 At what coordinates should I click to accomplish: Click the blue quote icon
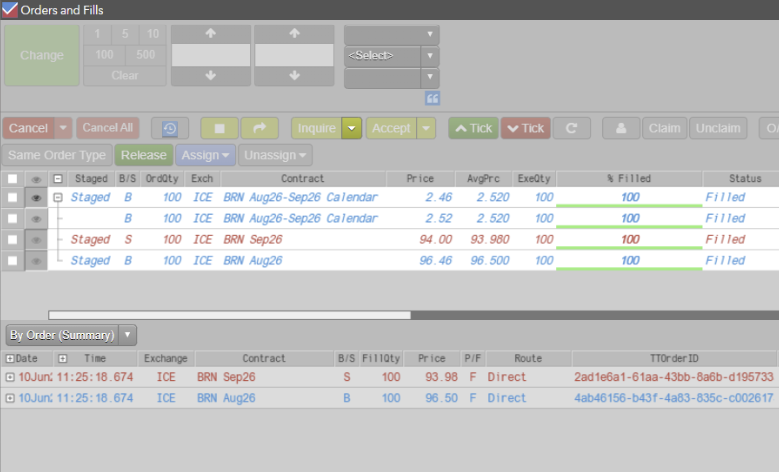click(432, 98)
